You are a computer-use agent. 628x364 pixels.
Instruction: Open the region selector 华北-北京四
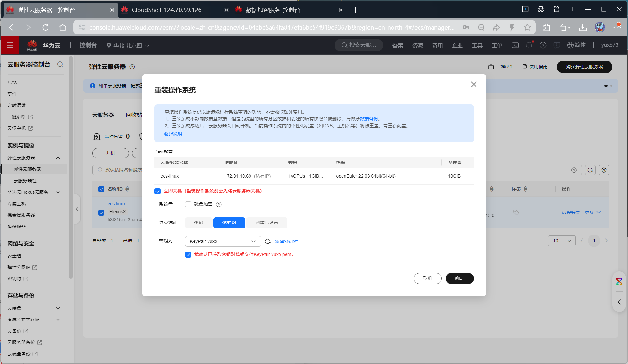click(x=128, y=45)
